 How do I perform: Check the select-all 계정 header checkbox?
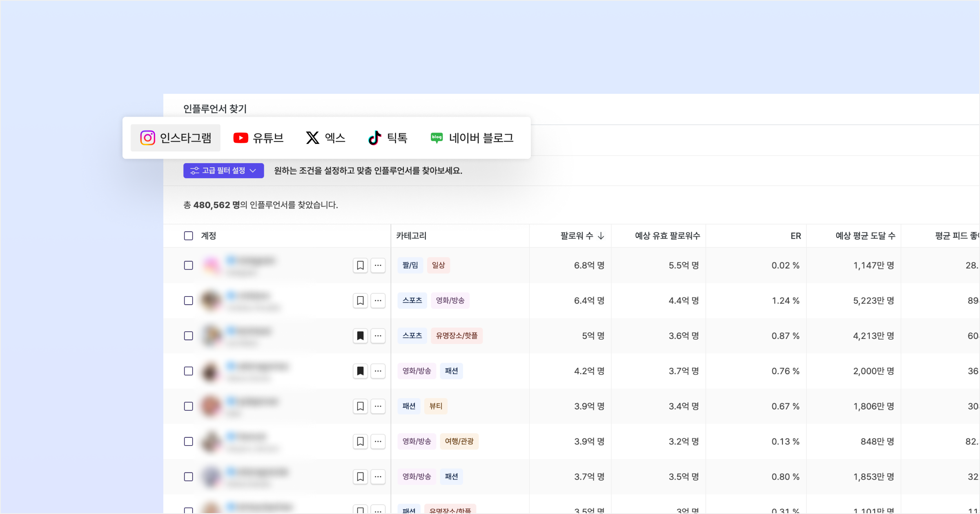(188, 236)
